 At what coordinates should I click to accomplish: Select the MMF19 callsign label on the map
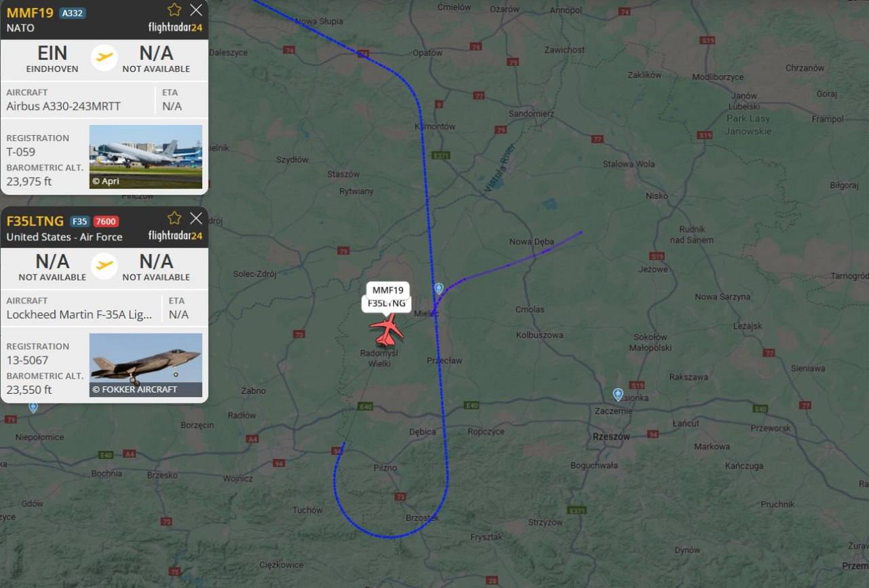(x=388, y=290)
